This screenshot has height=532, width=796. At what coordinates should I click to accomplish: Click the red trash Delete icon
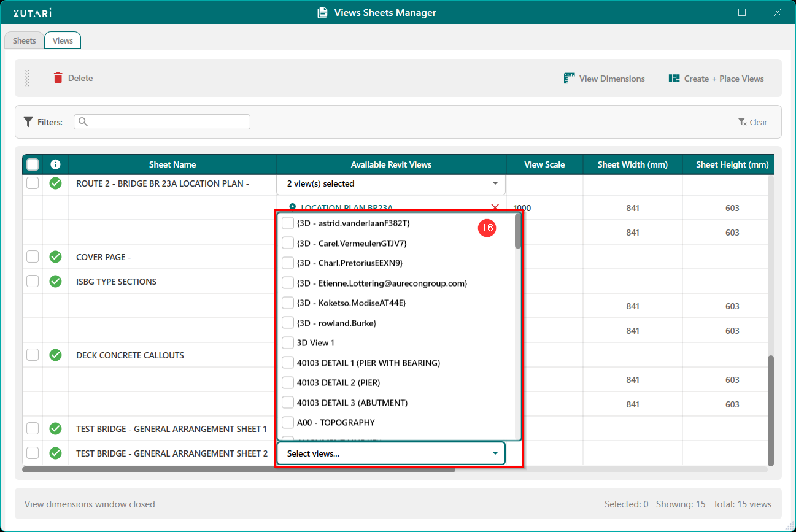[x=58, y=78]
